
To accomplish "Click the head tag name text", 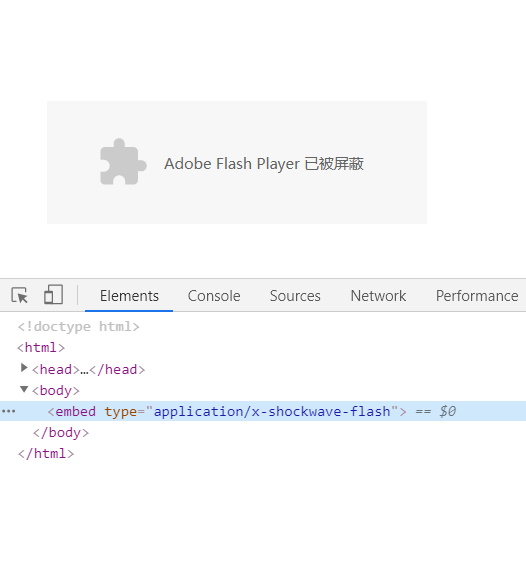I will 56,369.
